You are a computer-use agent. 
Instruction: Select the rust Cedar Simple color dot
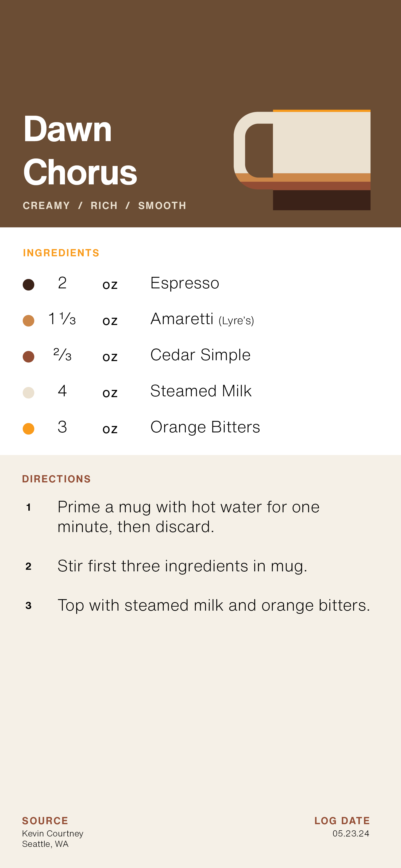[x=28, y=356]
